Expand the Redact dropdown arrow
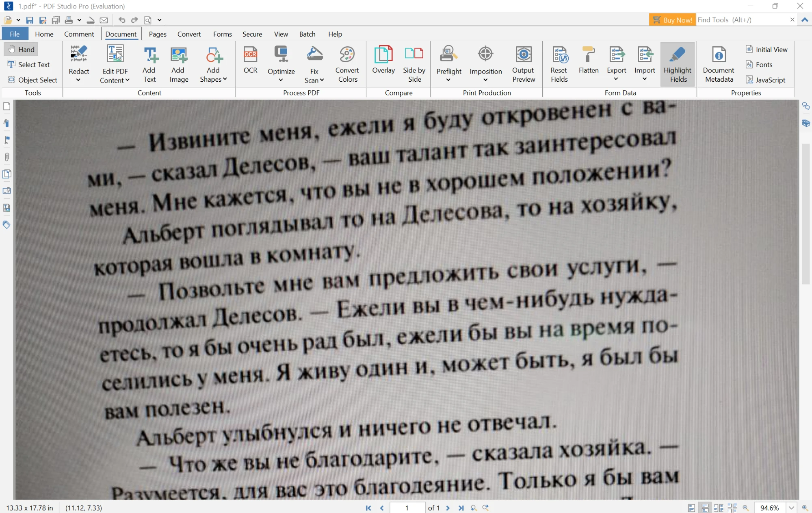The image size is (812, 513). [78, 80]
